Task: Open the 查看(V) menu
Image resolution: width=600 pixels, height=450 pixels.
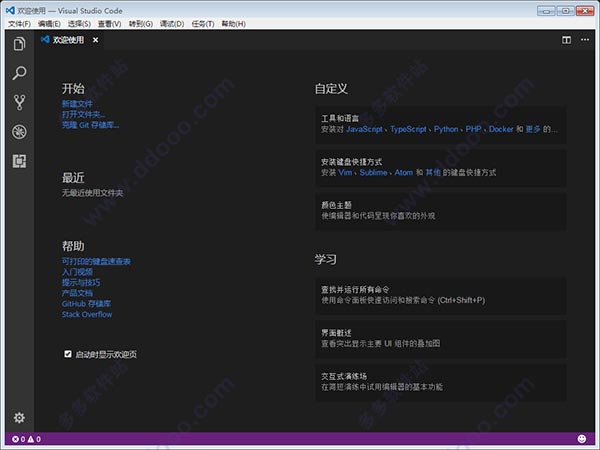Action: click(109, 24)
